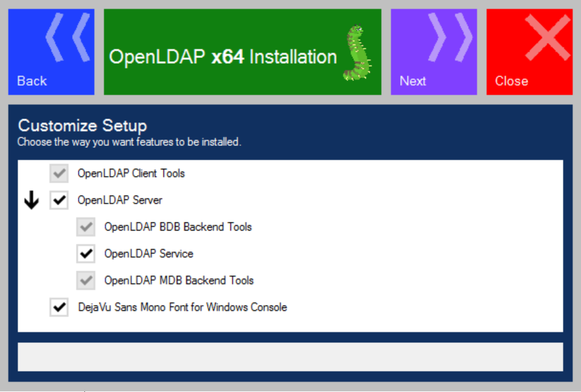The width and height of the screenshot is (581, 392).
Task: Disable the OpenLDAP Service checkbox
Action: tap(86, 254)
